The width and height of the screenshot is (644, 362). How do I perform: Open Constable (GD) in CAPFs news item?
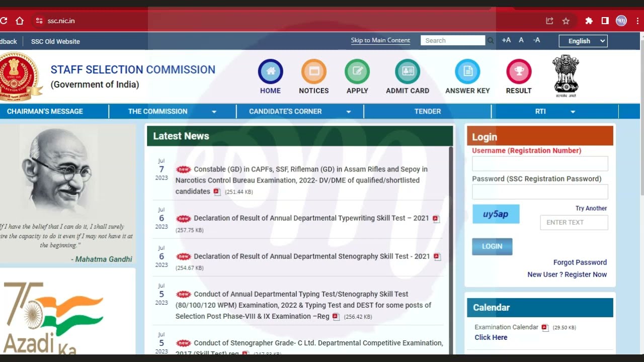coord(301,180)
